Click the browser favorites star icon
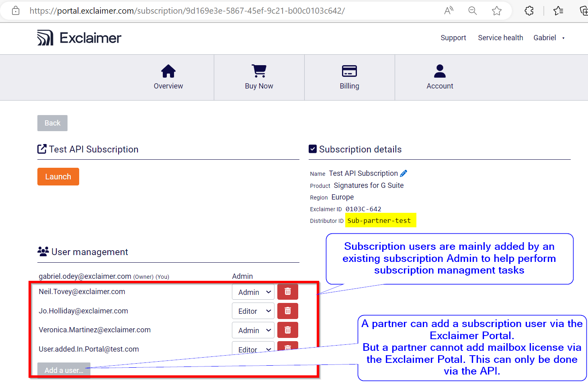The width and height of the screenshot is (588, 385). pos(497,11)
